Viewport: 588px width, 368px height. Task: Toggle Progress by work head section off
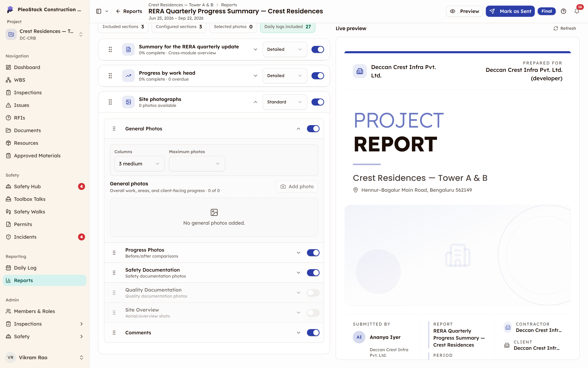(x=318, y=76)
